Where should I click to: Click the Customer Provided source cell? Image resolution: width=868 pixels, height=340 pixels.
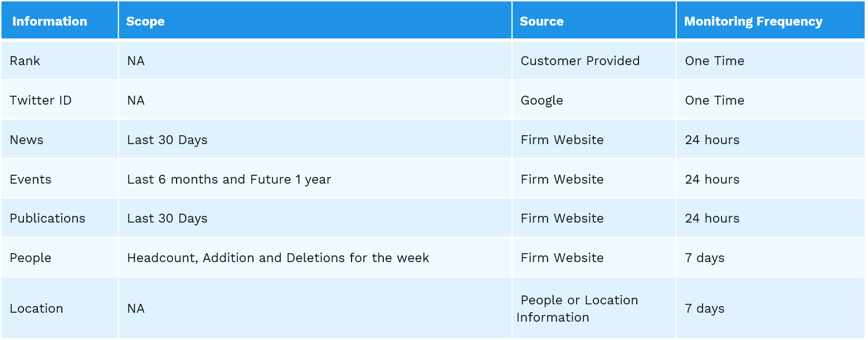pyautogui.click(x=580, y=61)
